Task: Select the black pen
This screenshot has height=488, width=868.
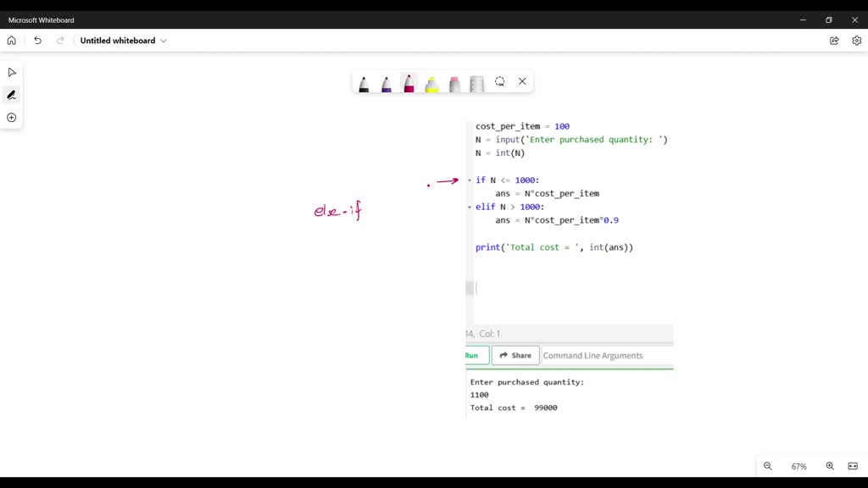Action: tap(364, 83)
